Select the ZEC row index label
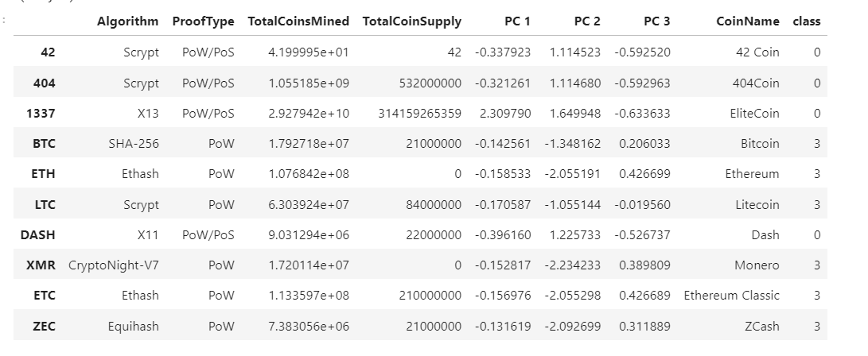The height and width of the screenshot is (356, 868). point(44,326)
